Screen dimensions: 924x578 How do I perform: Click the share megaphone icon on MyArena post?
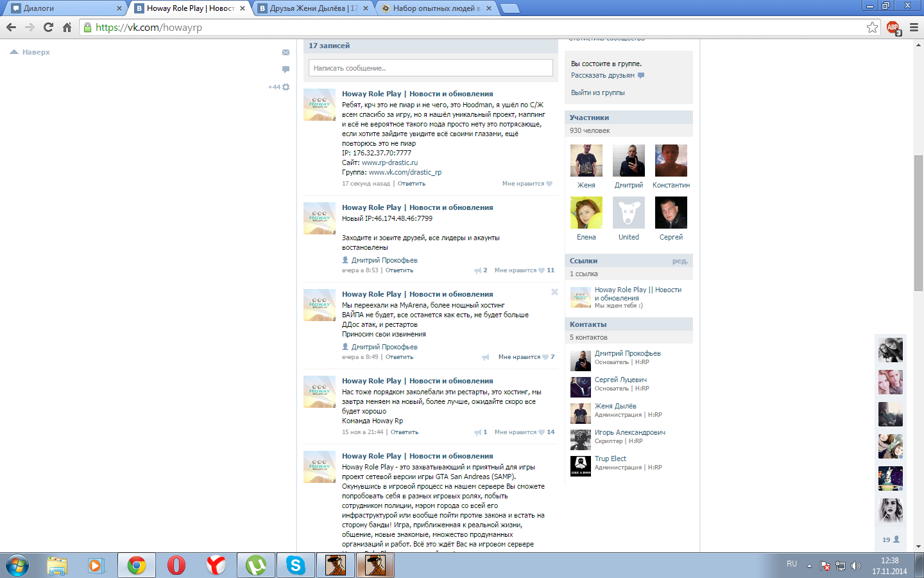coord(485,357)
